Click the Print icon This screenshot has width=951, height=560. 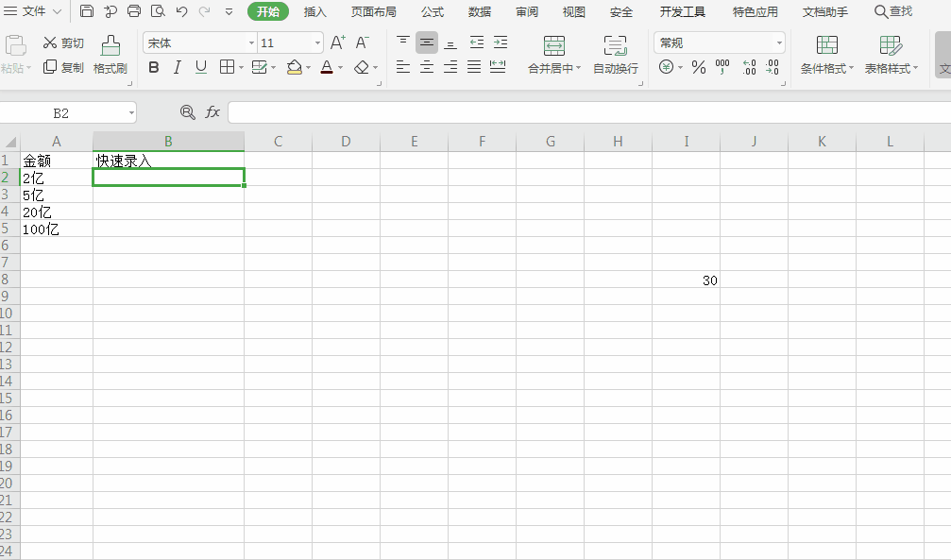[134, 11]
